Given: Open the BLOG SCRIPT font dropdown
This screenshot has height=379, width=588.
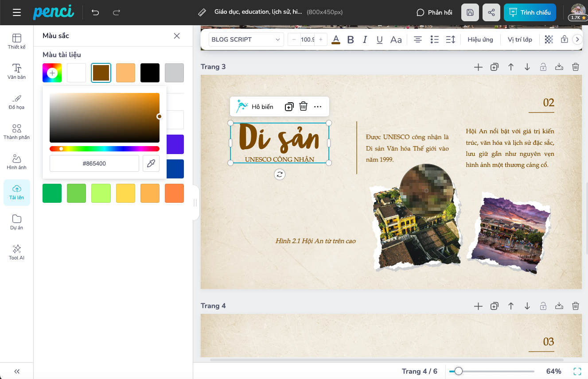Looking at the screenshot, I should pyautogui.click(x=246, y=39).
